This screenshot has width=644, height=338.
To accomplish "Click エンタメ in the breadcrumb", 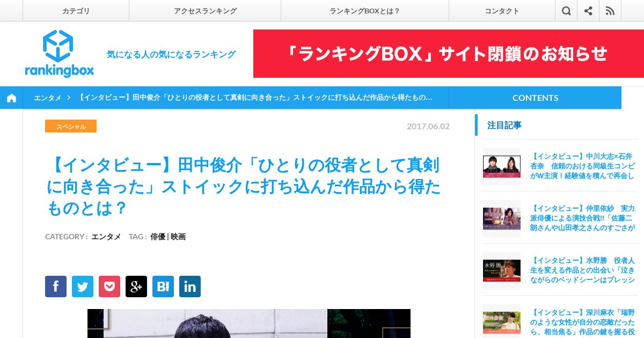I will coord(47,98).
